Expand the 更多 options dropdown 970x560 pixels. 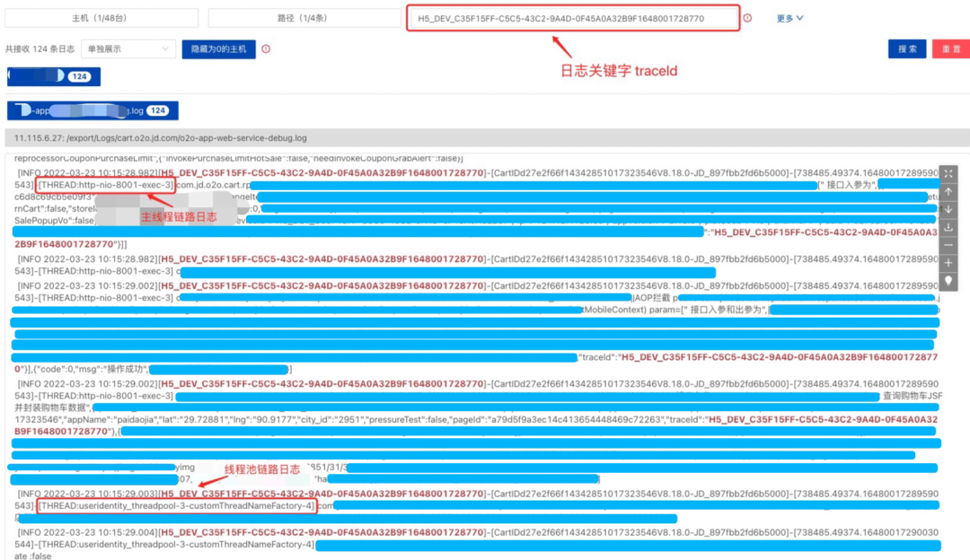click(x=790, y=19)
